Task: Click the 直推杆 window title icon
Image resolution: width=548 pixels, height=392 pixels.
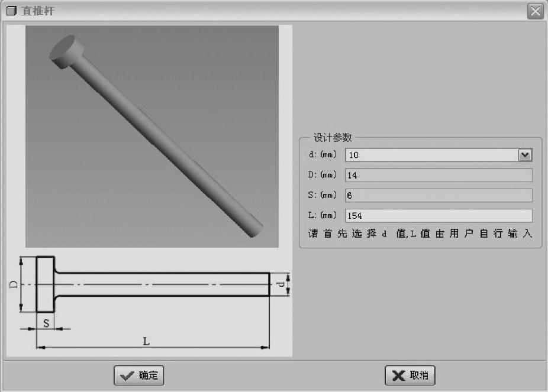Action: tap(11, 11)
